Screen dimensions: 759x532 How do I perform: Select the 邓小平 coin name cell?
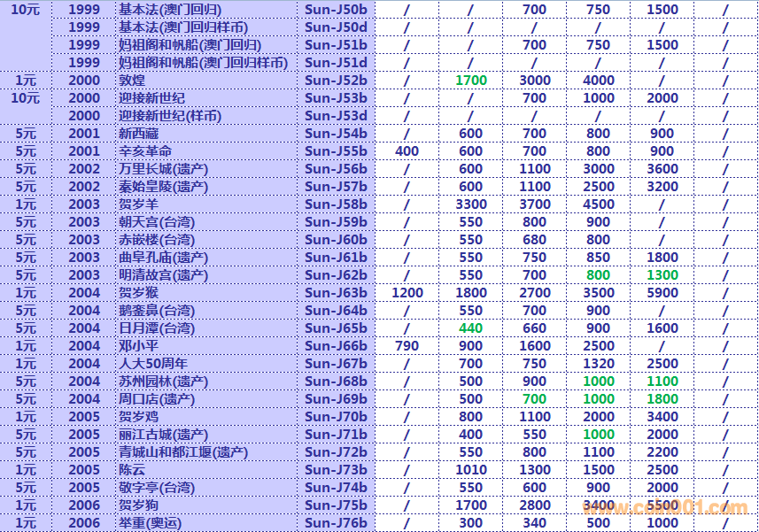(x=138, y=346)
